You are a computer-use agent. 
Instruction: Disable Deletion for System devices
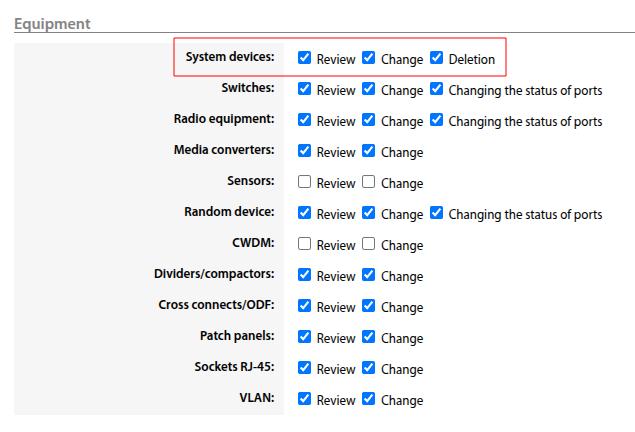point(436,58)
